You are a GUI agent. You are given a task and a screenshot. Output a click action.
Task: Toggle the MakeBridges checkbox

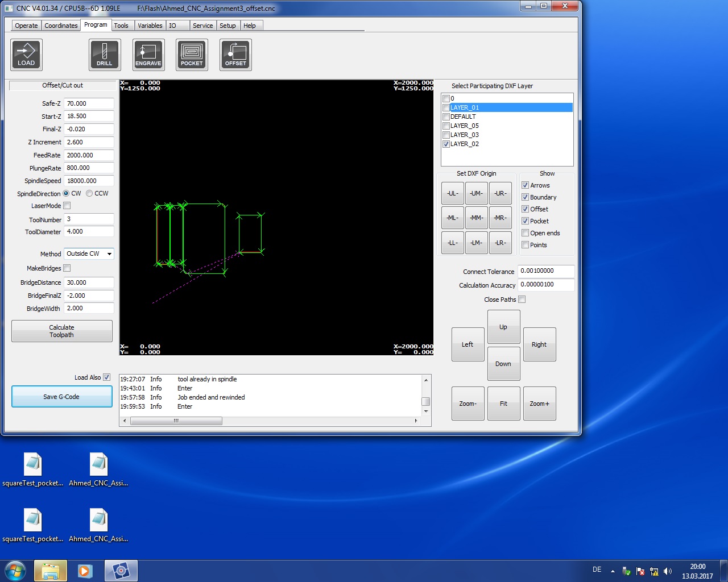pos(67,268)
